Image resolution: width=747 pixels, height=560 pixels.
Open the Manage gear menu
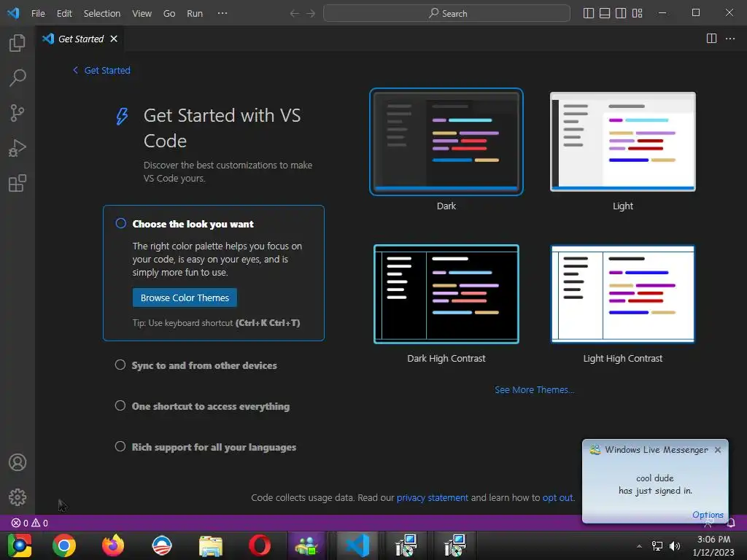click(x=18, y=497)
